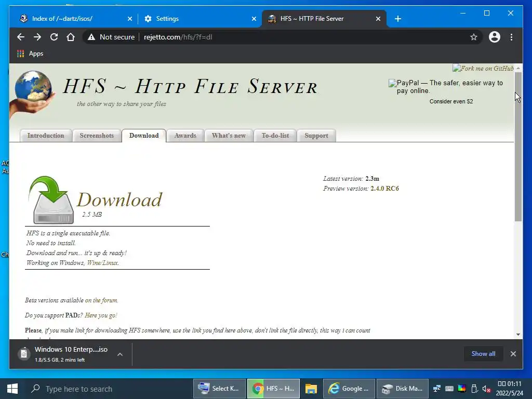This screenshot has width=532, height=399.
Task: Click the page vertical scrollbar thumb
Action: point(518,147)
